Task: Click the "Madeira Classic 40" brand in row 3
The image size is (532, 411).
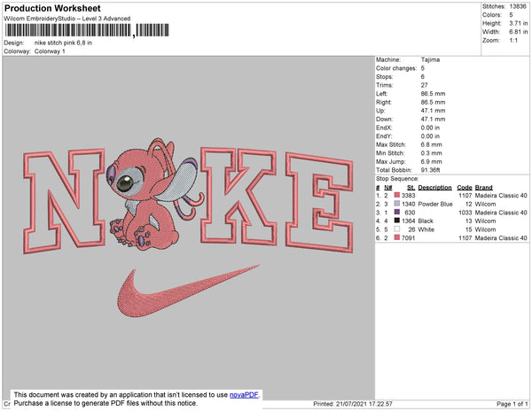Action: (501, 213)
